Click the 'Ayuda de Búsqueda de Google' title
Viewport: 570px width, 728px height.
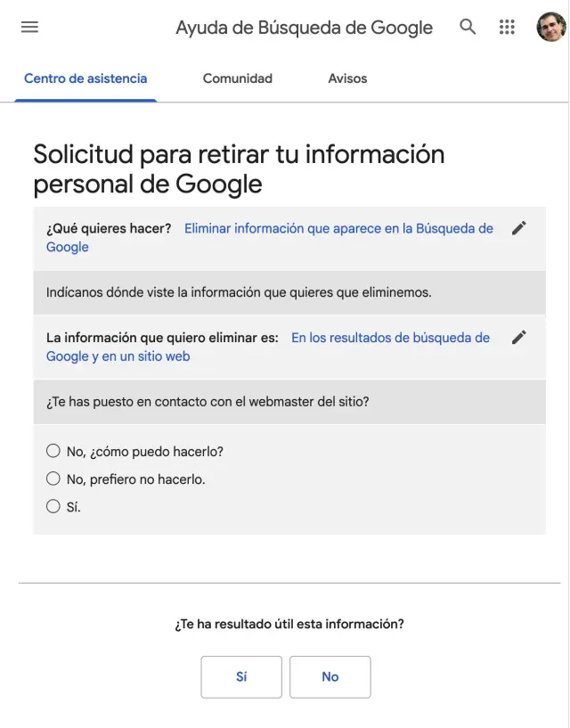coord(304,28)
